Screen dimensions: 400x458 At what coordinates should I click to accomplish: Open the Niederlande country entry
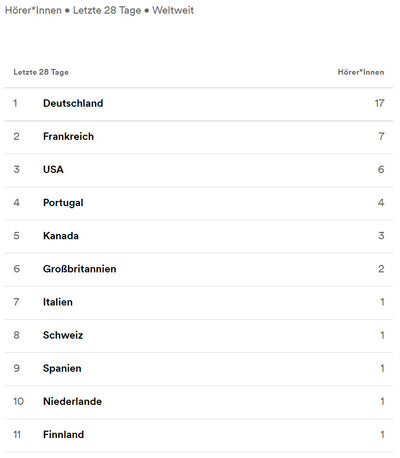click(x=72, y=402)
